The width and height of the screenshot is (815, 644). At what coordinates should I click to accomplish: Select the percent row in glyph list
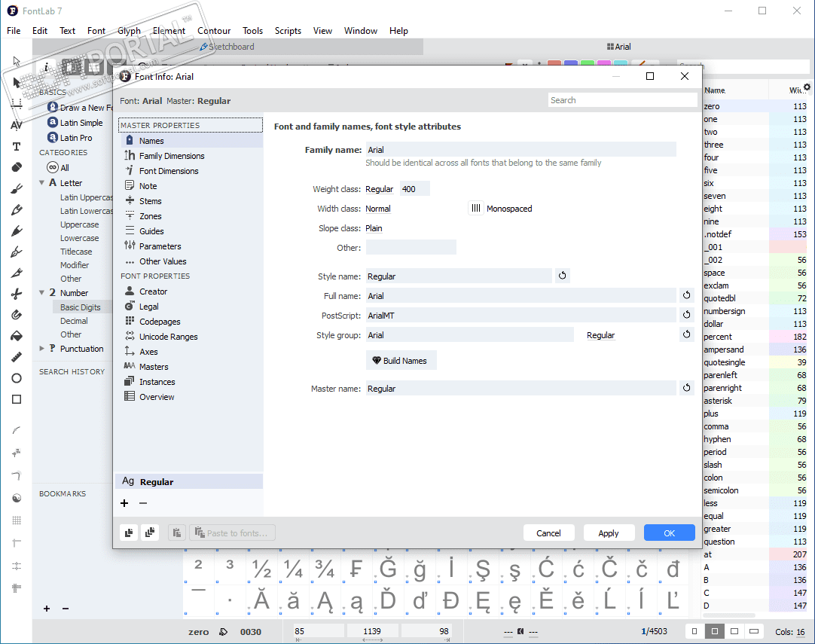[x=755, y=337]
